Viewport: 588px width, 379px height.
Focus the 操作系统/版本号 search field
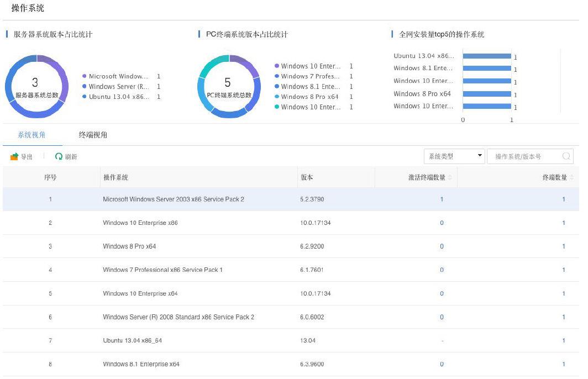530,156
